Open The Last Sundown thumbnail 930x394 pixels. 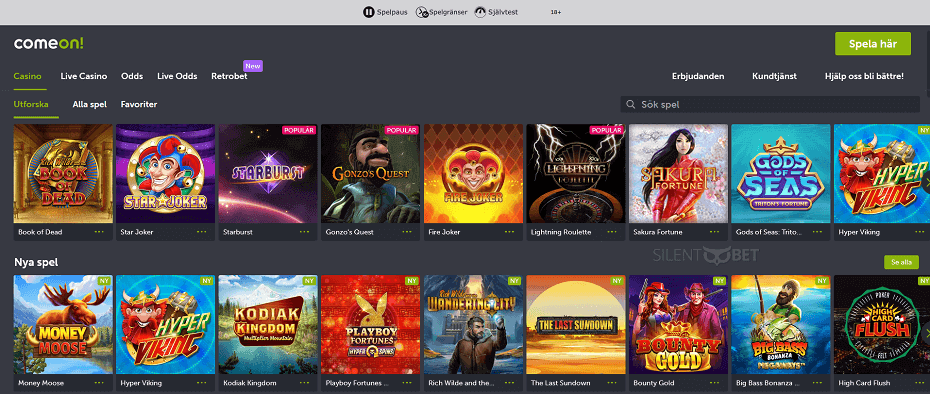(576, 324)
